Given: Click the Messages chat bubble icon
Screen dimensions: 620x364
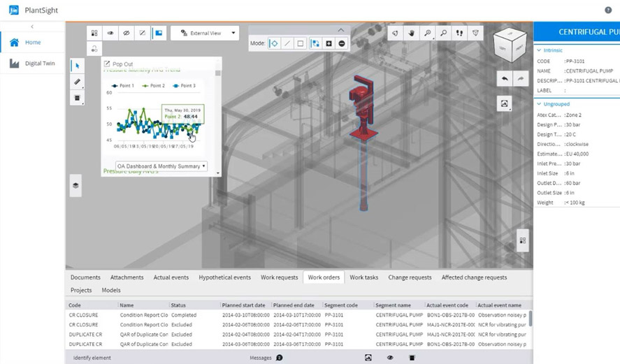Looking at the screenshot, I should coord(279,358).
